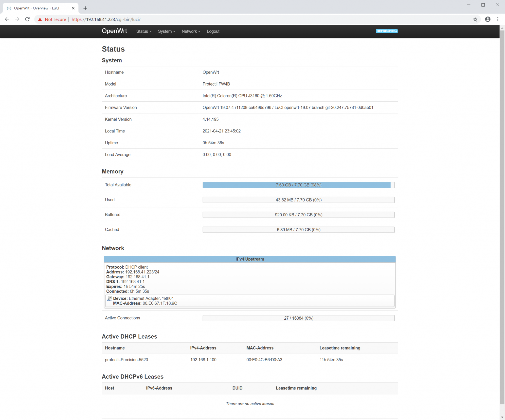505x420 pixels.
Task: Click the page reload icon
Action: pyautogui.click(x=27, y=19)
